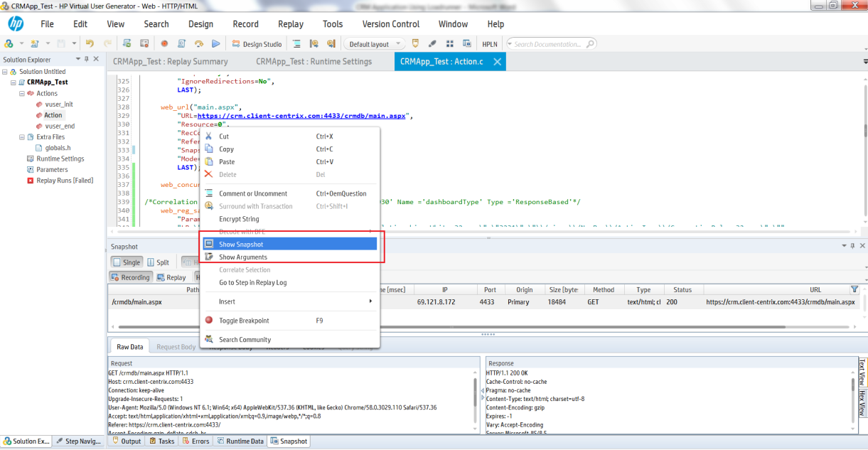
Task: Select vuser_init in Solution Explorer
Action: click(59, 105)
